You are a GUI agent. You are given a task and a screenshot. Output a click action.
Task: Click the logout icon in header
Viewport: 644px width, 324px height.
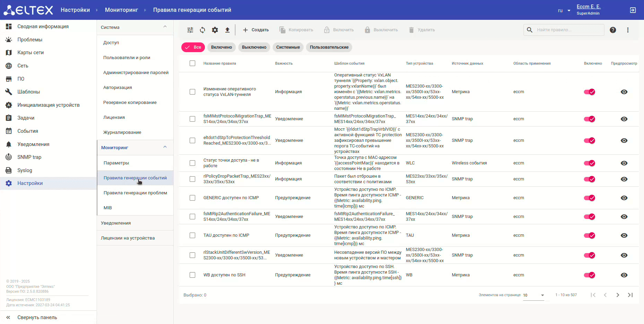coord(633,10)
